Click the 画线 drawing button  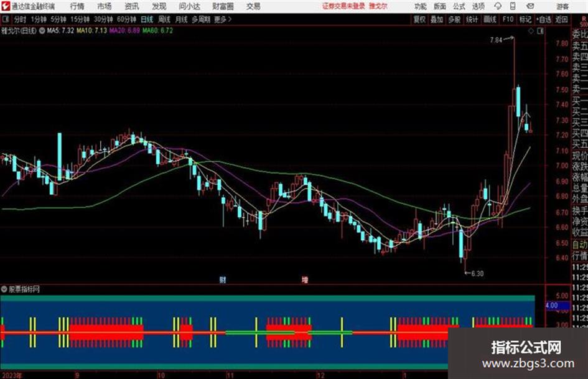490,19
